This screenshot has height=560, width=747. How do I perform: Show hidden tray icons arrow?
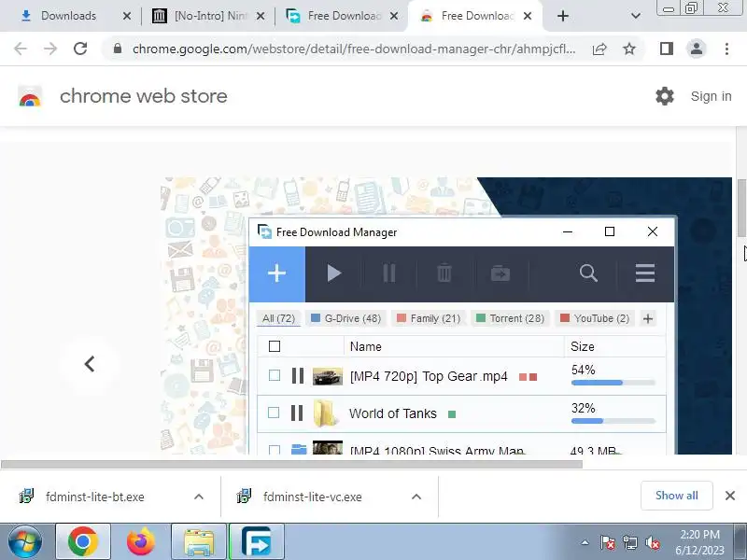[585, 542]
